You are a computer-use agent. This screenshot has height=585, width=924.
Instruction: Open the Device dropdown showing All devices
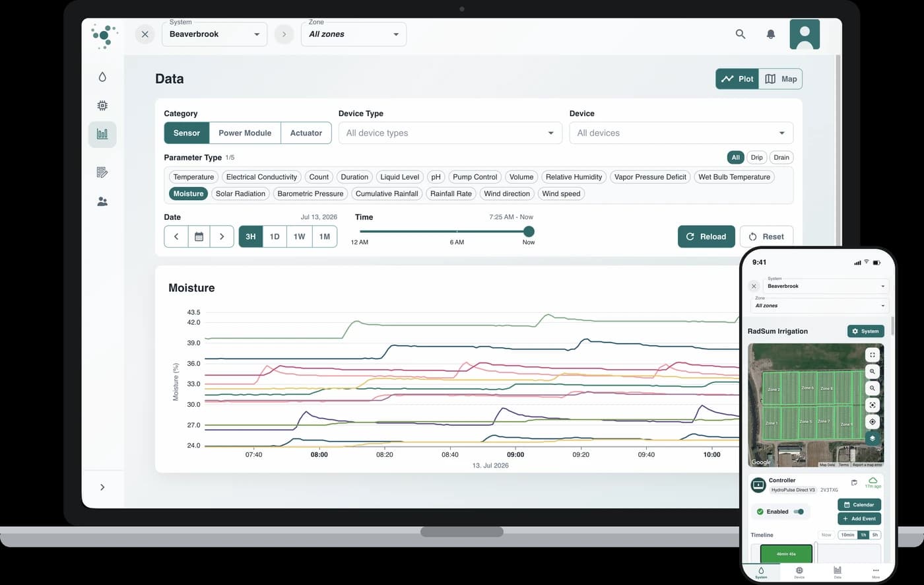click(x=681, y=133)
